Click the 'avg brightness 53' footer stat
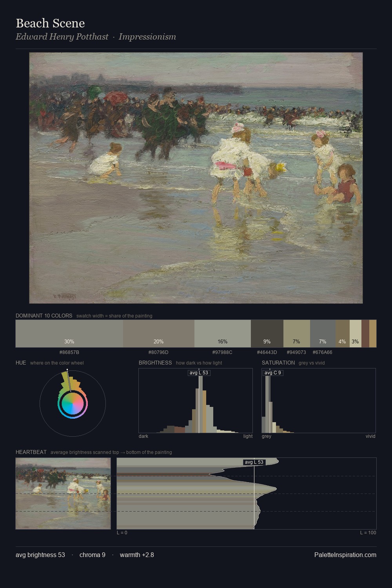This screenshot has height=588, width=392. 40,555
